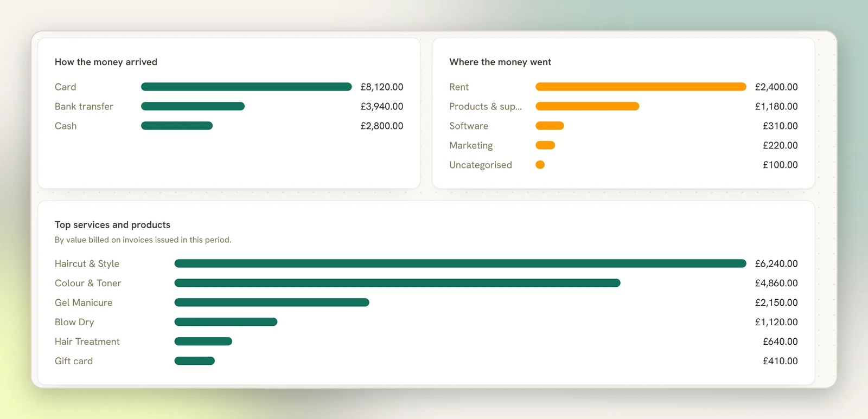Click the truncated 'Products & sup...' label
Viewport: 868px width, 419px height.
click(486, 106)
